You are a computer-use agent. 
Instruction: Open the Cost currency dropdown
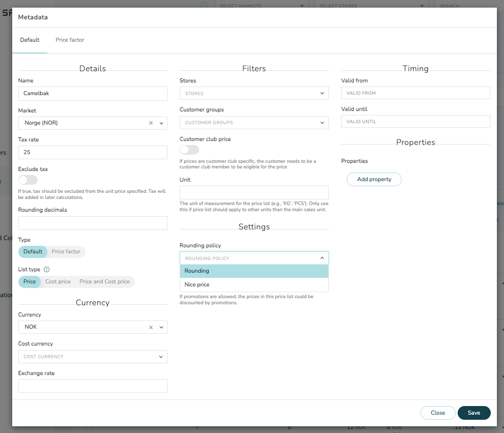(x=92, y=357)
